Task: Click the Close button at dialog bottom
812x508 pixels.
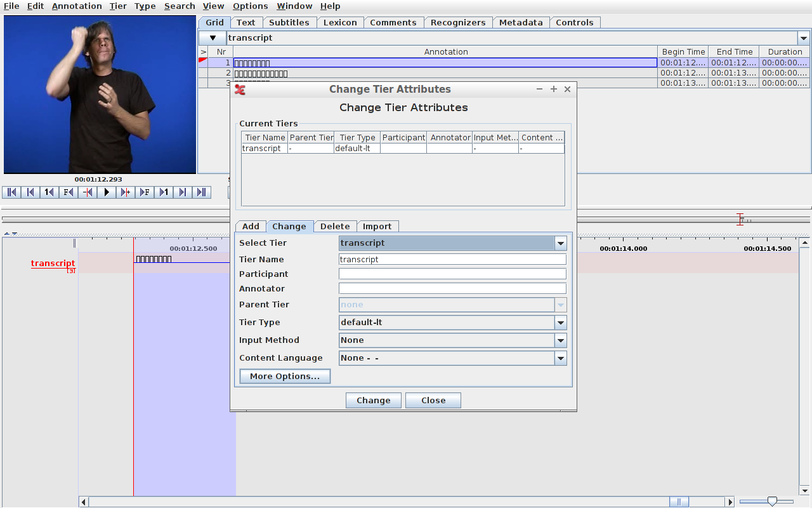Action: tap(433, 401)
